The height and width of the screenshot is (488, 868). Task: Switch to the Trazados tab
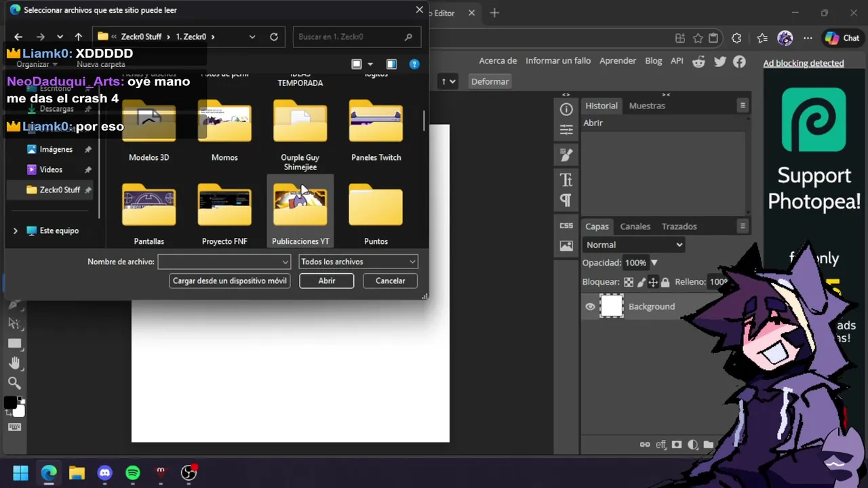[x=679, y=226]
